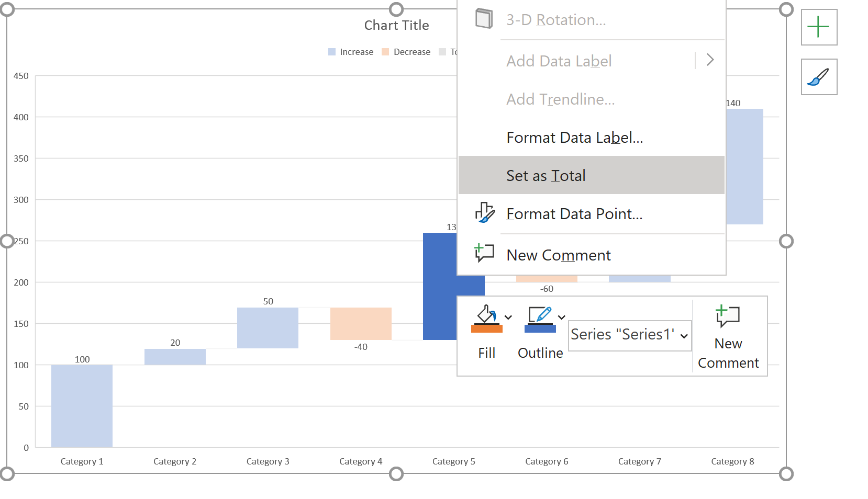Choose Set as Total from context menu

click(x=546, y=175)
